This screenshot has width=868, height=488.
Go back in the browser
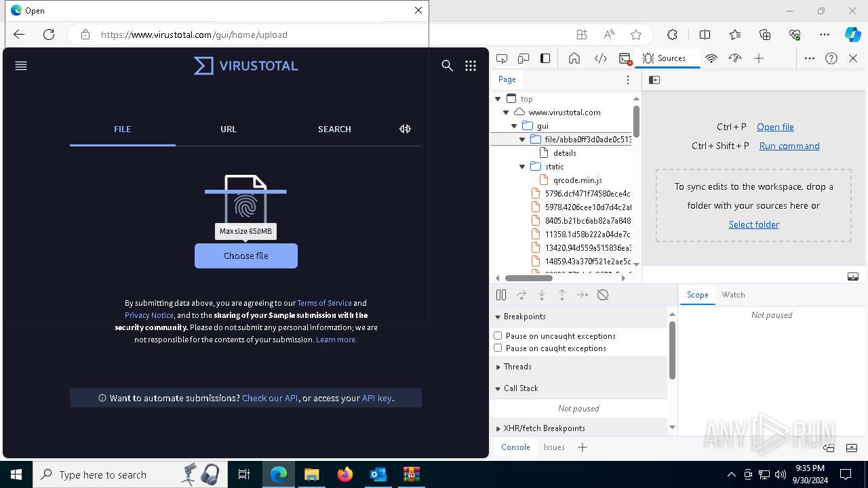[19, 35]
